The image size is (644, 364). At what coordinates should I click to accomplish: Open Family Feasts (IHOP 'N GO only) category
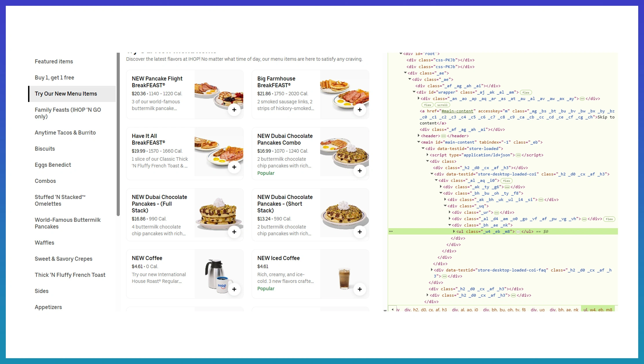point(68,113)
